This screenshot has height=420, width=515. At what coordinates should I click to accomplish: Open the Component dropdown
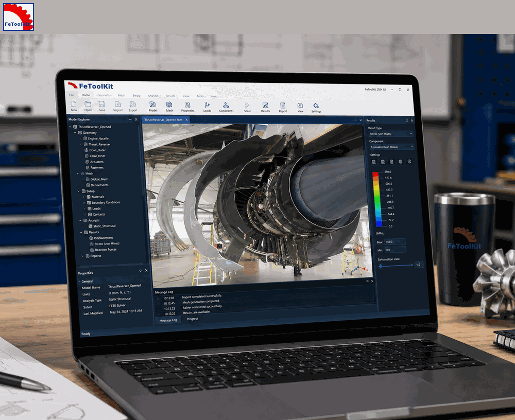392,147
